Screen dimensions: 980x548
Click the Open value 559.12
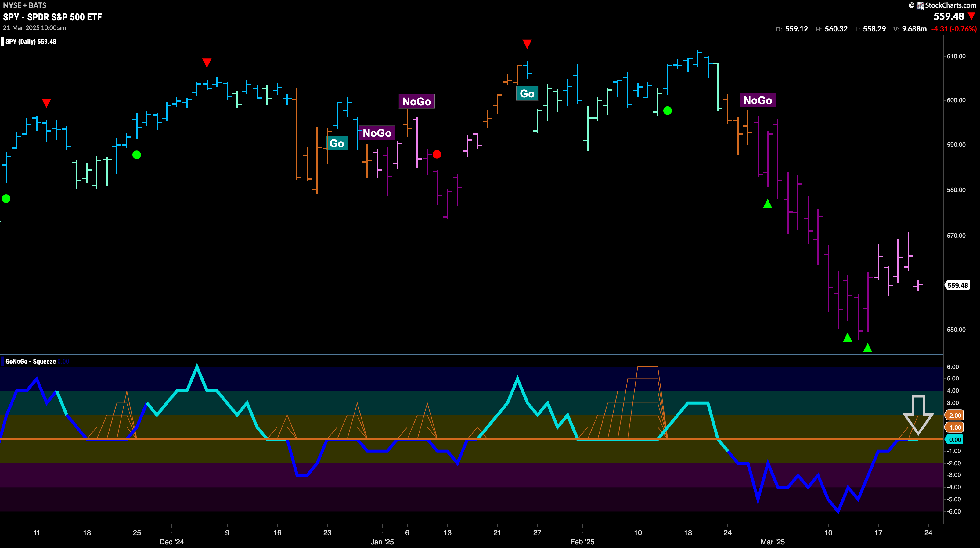tap(797, 29)
